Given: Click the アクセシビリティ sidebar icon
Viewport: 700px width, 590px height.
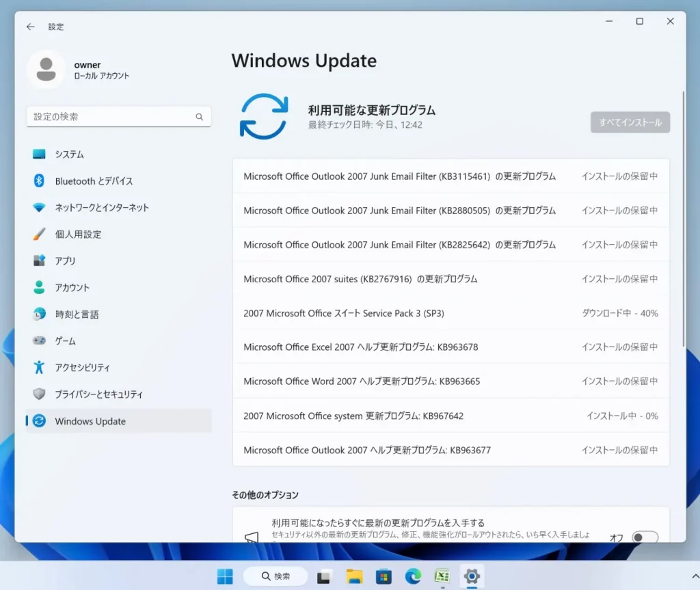Looking at the screenshot, I should [x=40, y=367].
